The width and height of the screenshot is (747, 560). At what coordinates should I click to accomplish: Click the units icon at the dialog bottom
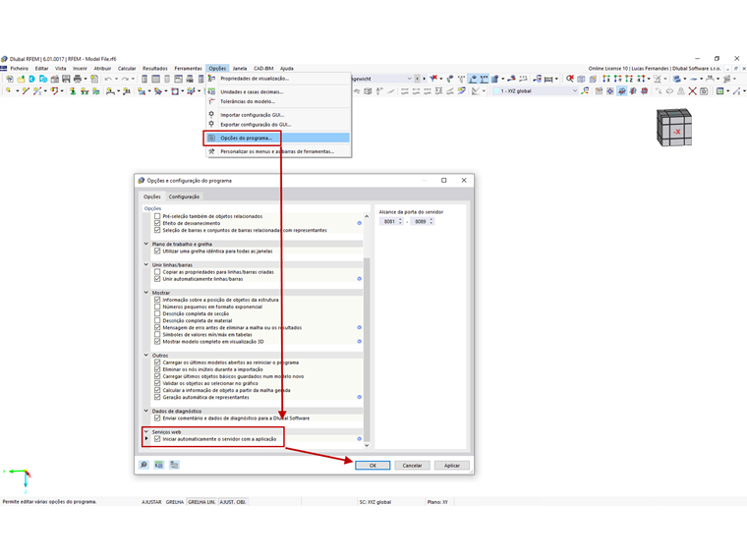[x=159, y=465]
